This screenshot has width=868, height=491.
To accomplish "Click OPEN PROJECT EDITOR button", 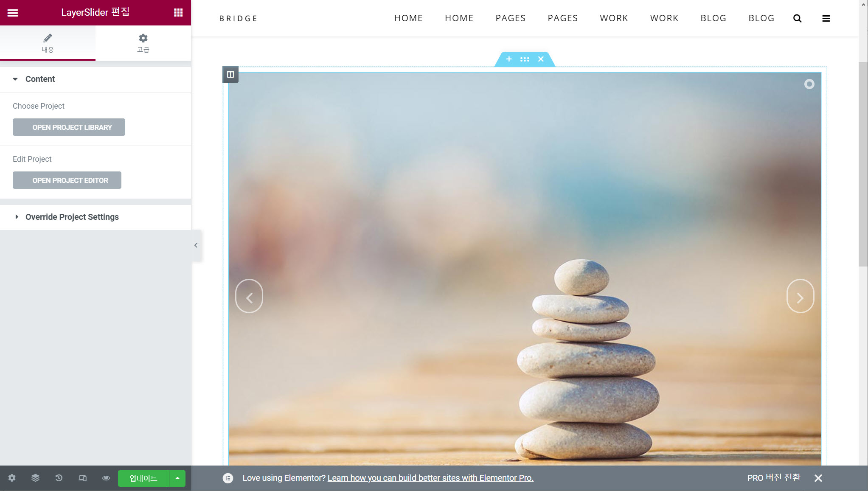I will pyautogui.click(x=67, y=180).
